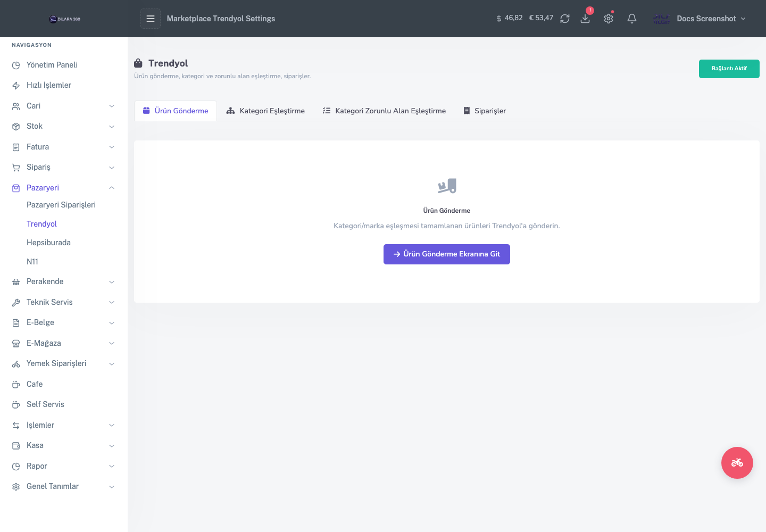Click the Dilara 360 logo

tap(64, 19)
